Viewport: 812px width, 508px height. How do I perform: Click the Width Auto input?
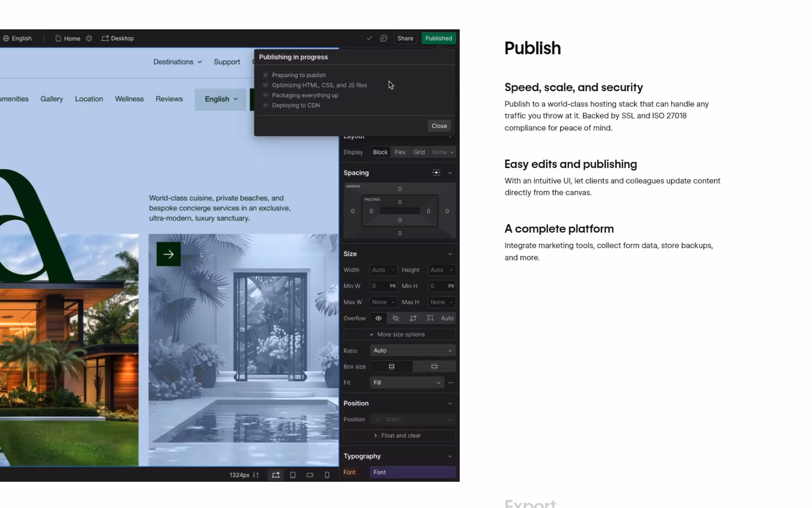pyautogui.click(x=383, y=270)
